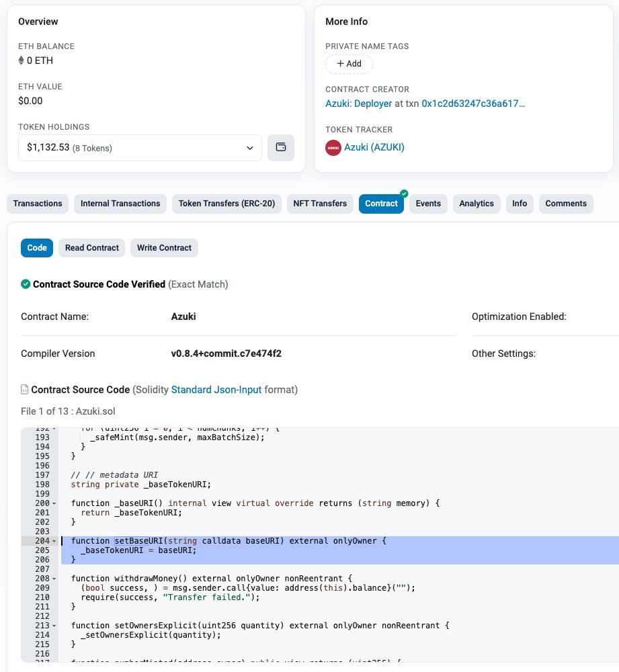Image resolution: width=619 pixels, height=672 pixels.
Task: Open the Azuki (AZUKI) token tracker link
Action: [374, 147]
